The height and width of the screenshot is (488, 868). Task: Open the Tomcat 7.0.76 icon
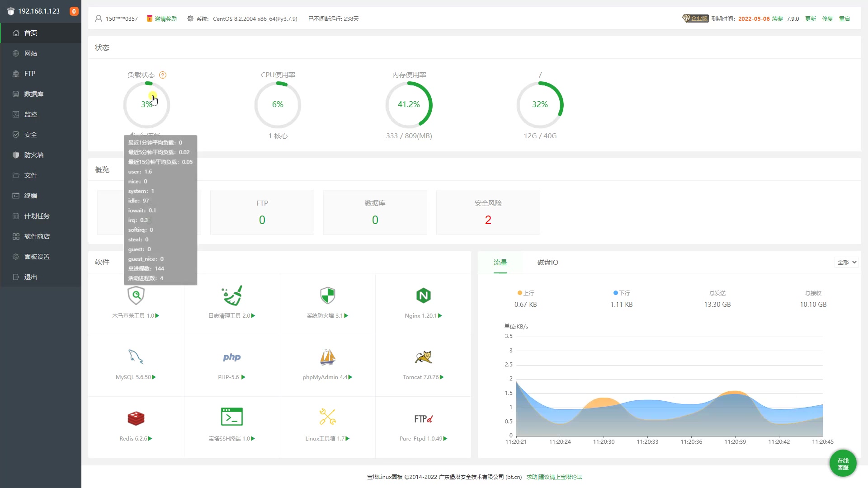[x=423, y=357]
